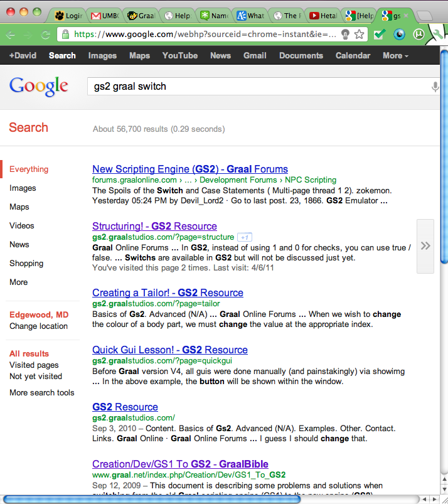Click the Google logo
The height and width of the screenshot is (504, 448).
[38, 86]
